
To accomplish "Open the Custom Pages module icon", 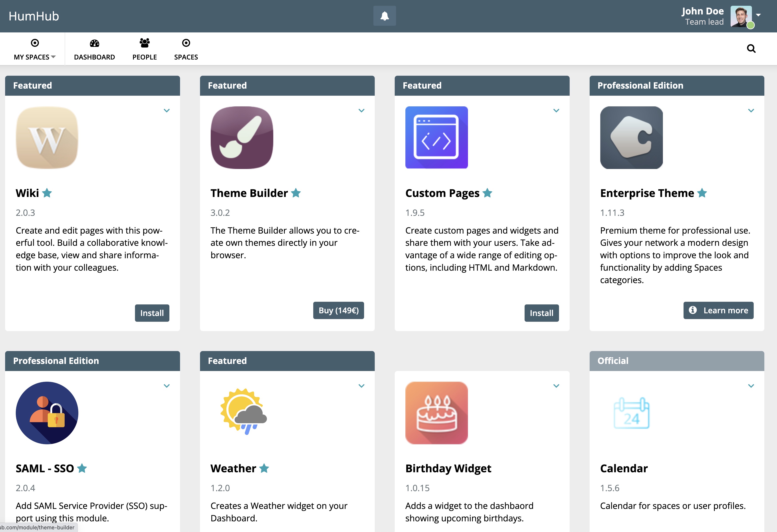I will coord(436,137).
